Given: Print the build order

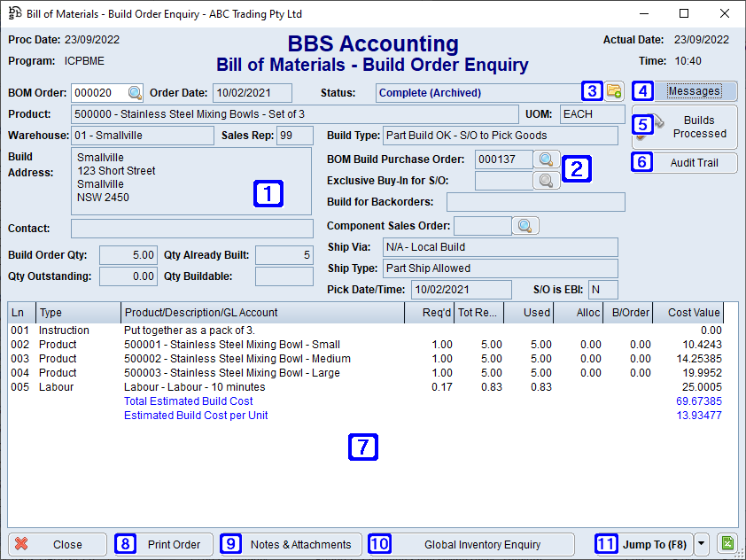Looking at the screenshot, I should point(172,544).
